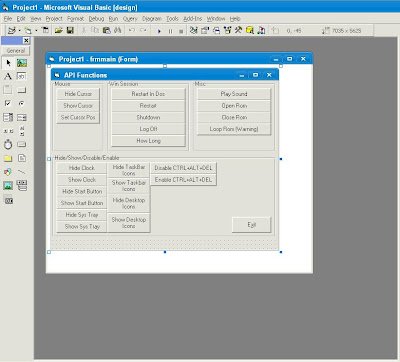Click the End stop icon
This screenshot has width=400, height=362.
click(181, 31)
